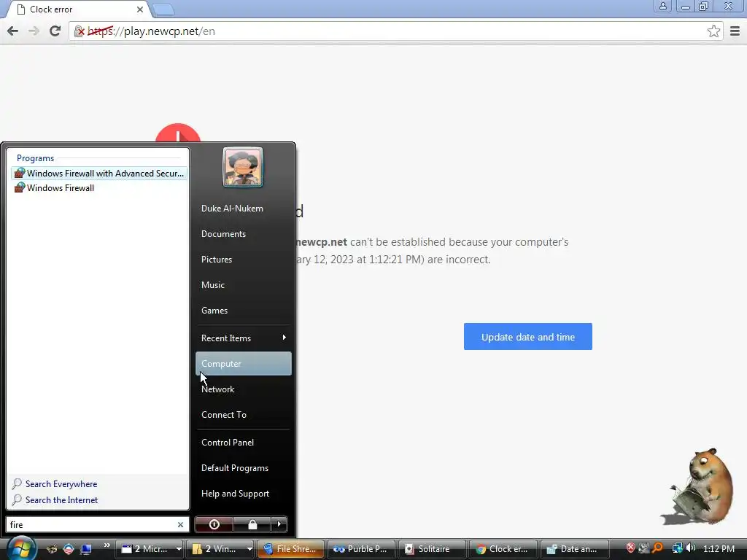The width and height of the screenshot is (747, 560).
Task: Clear the Start menu search text
Action: pos(181,525)
